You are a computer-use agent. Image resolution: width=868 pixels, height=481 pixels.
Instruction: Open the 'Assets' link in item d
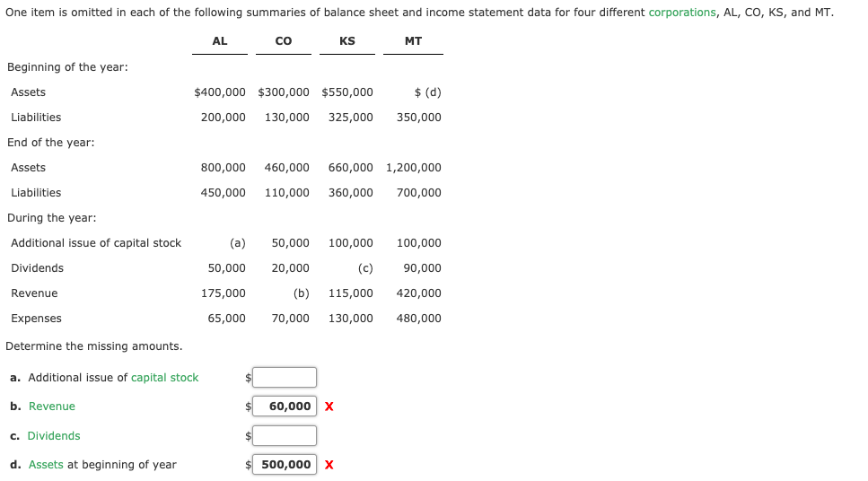click(x=46, y=464)
